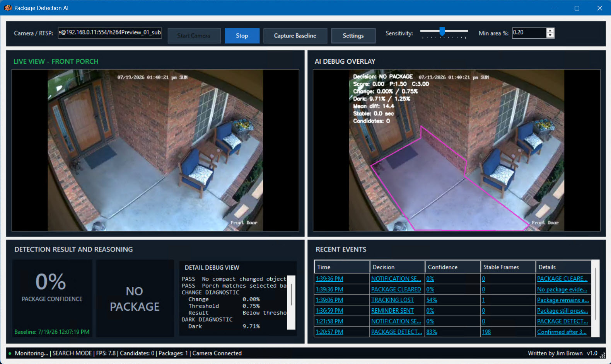Click 'FPS: 7.8' in the status bar

tap(106, 353)
